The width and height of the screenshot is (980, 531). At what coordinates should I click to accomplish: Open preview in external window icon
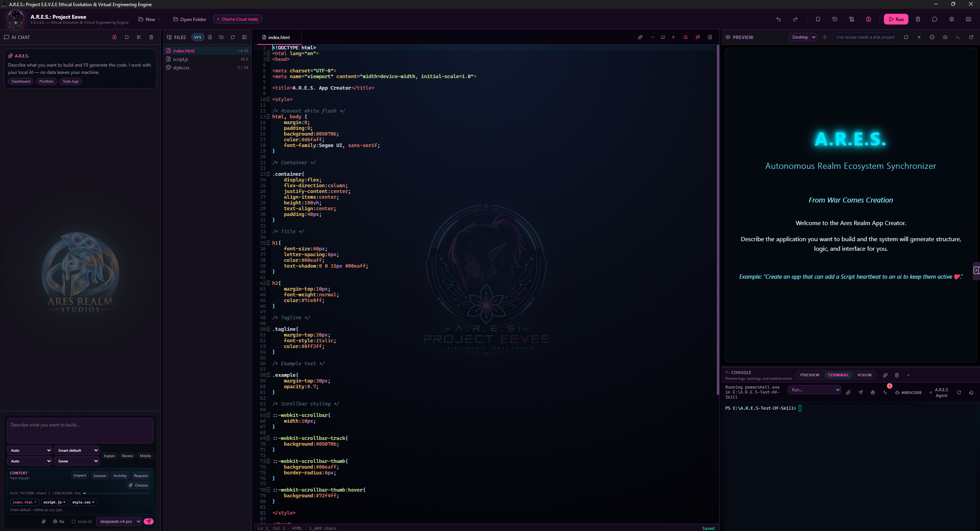(x=971, y=37)
